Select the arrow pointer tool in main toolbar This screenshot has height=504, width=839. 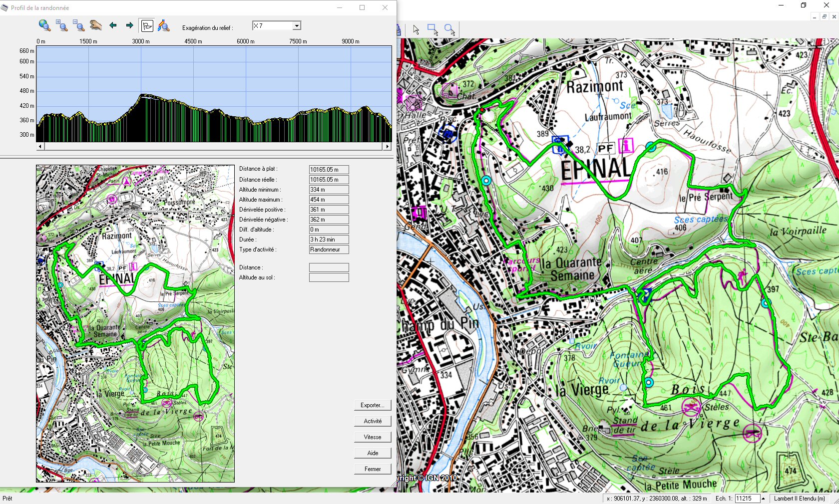coord(416,30)
